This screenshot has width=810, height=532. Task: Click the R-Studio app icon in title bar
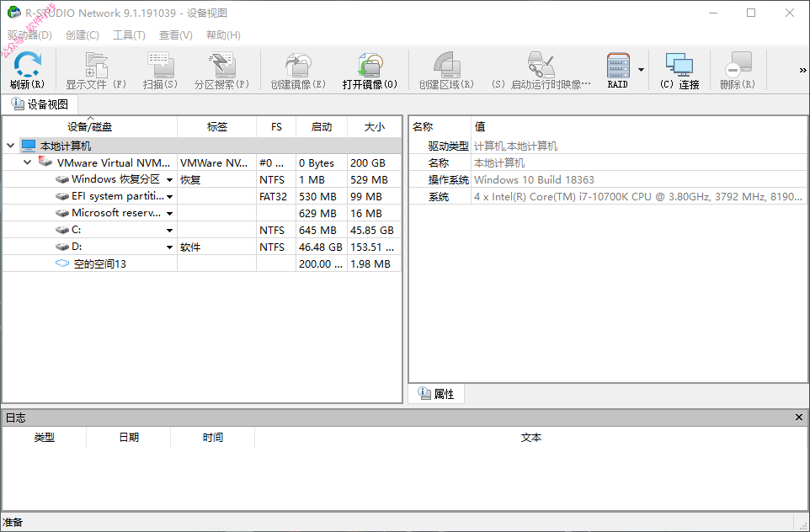click(x=14, y=13)
